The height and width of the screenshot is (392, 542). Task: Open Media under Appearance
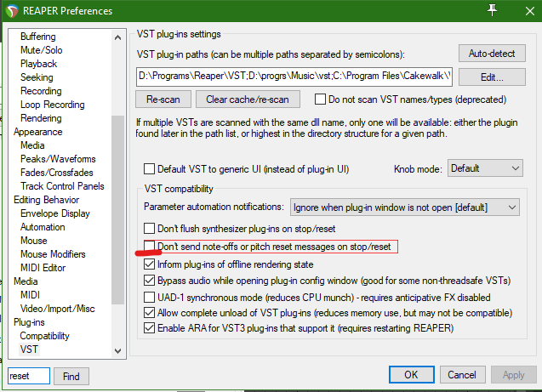click(32, 145)
